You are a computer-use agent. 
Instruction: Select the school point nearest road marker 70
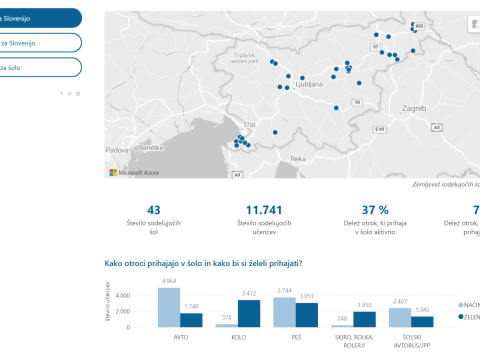[x=336, y=108]
